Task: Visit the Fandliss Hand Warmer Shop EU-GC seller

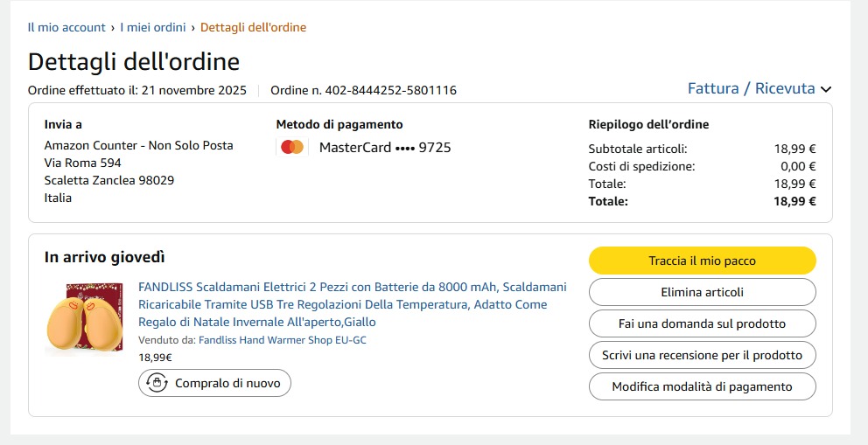Action: 283,339
